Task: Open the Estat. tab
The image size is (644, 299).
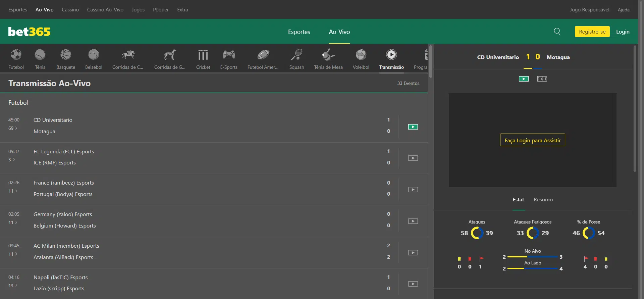Action: coord(519,200)
